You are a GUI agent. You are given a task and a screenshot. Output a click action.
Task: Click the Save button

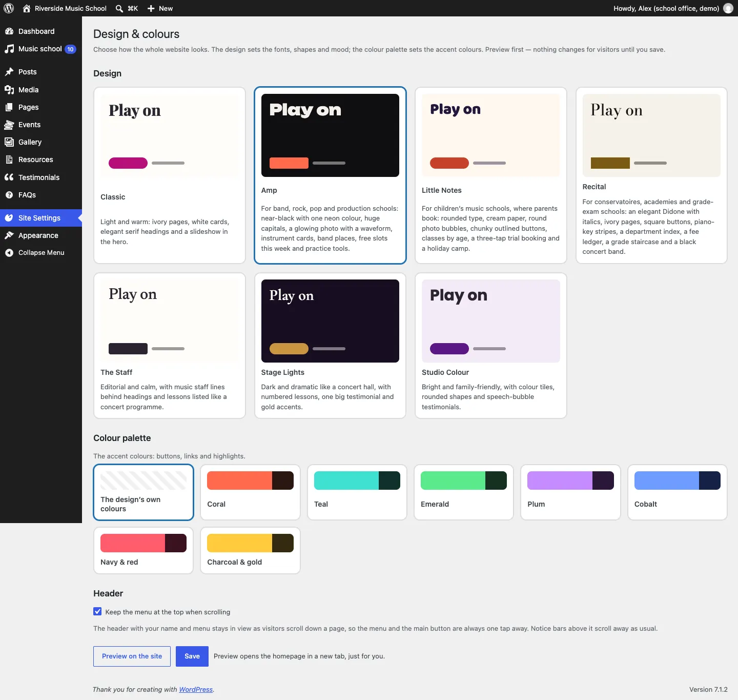coord(192,656)
